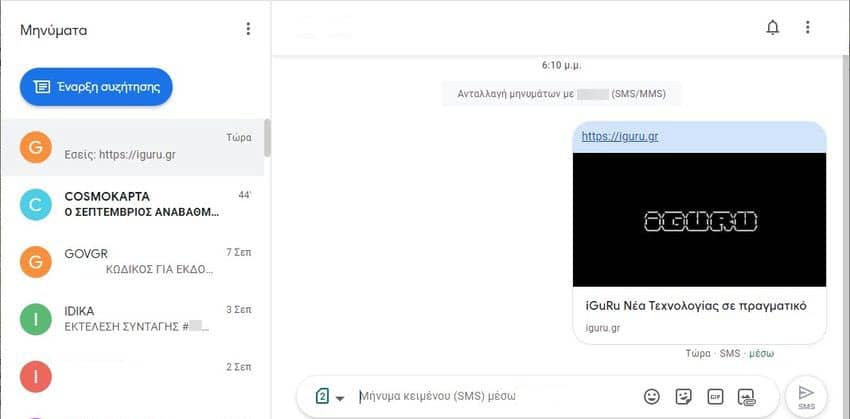The height and width of the screenshot is (419, 850).
Task: Click the attach image icon
Action: [x=747, y=397]
